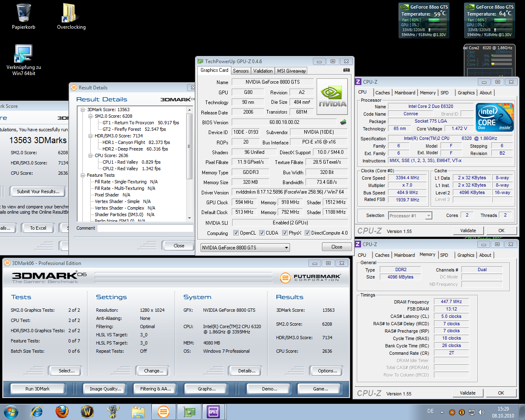Open Graphics tab in lower CPU-Z window
Image resolution: width=525 pixels, height=420 pixels.
[466, 255]
